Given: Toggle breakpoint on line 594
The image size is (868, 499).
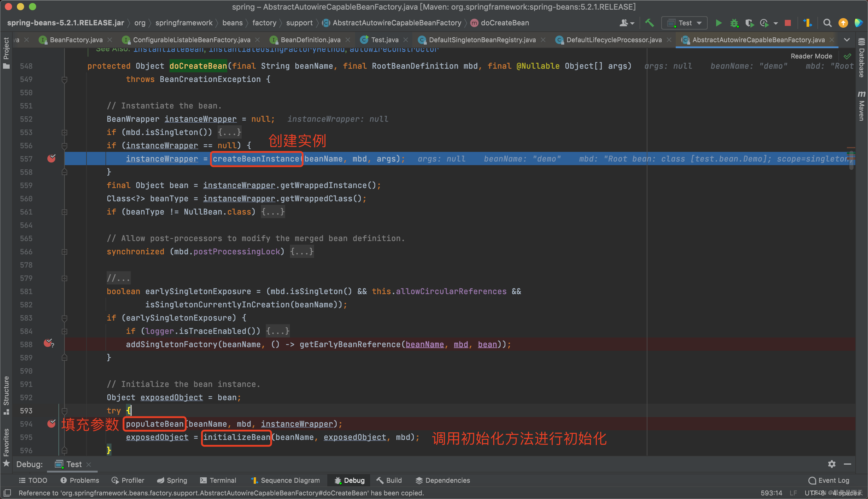Looking at the screenshot, I should (52, 424).
